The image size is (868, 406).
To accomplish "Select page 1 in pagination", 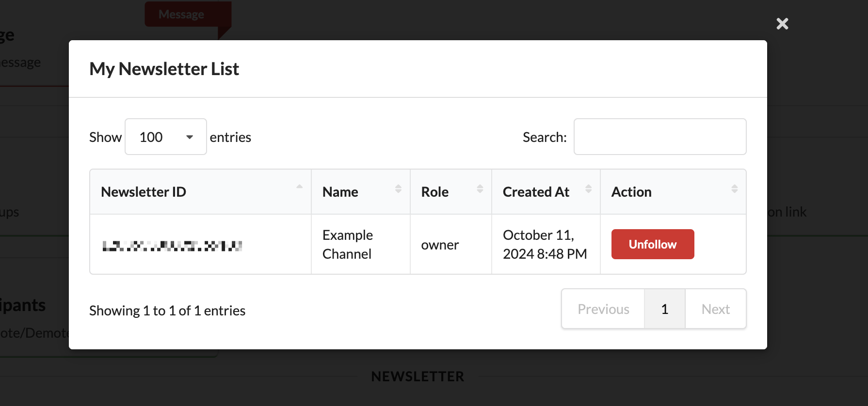I will [664, 309].
